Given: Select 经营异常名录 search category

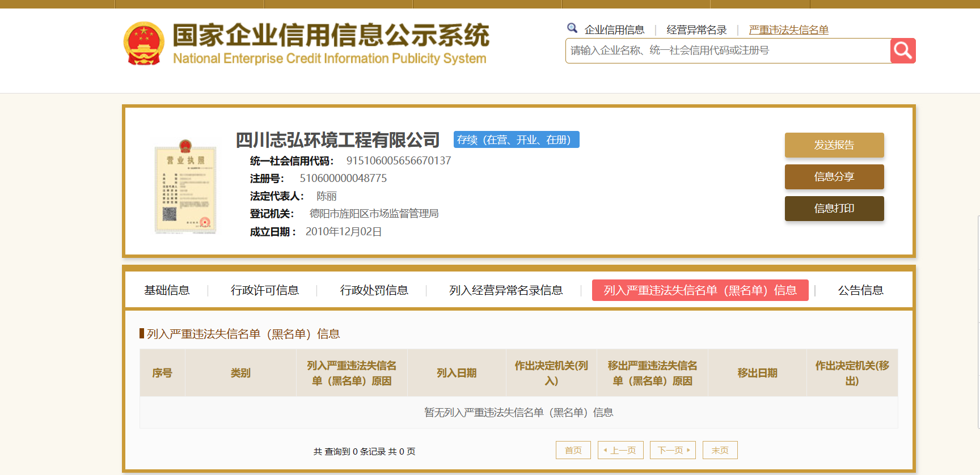Looking at the screenshot, I should (696, 30).
